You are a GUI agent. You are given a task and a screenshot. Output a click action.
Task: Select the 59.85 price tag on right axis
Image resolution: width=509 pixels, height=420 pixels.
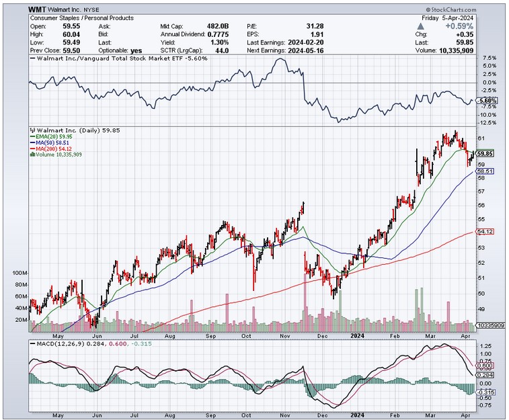click(x=485, y=153)
